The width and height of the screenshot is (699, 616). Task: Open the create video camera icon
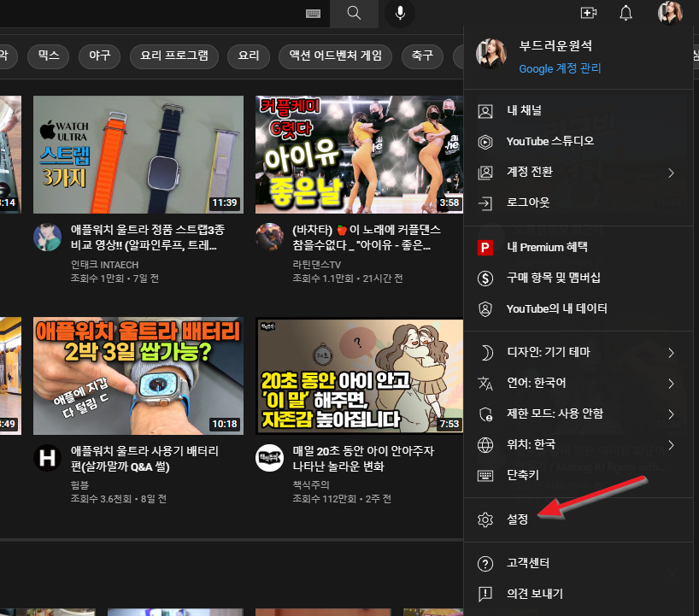[x=589, y=13]
